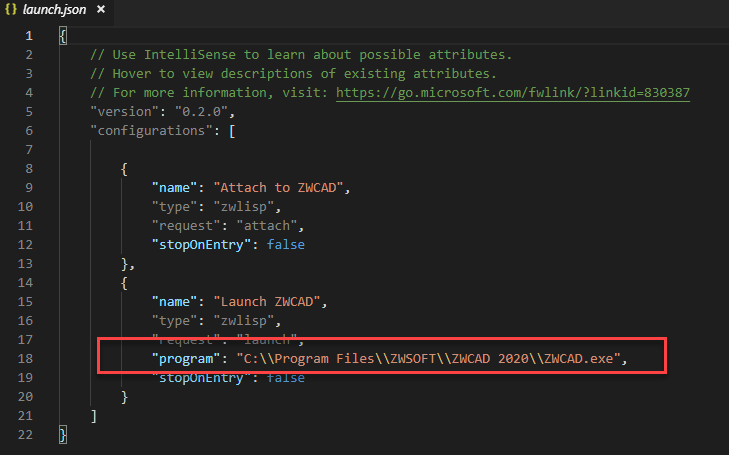Click the "0.2.0" version value
This screenshot has height=455, width=729.
(x=201, y=112)
